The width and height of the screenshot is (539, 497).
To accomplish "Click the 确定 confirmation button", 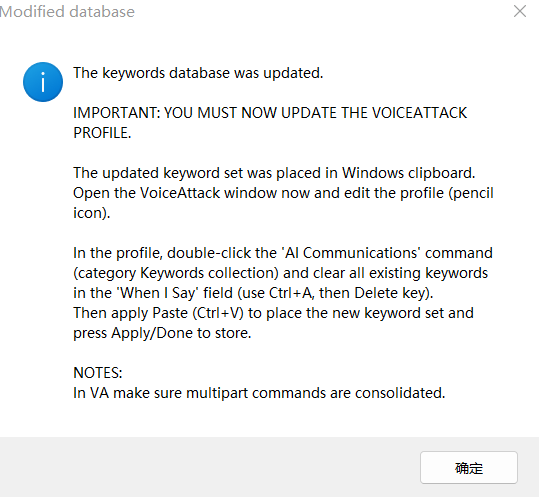I will [x=469, y=467].
